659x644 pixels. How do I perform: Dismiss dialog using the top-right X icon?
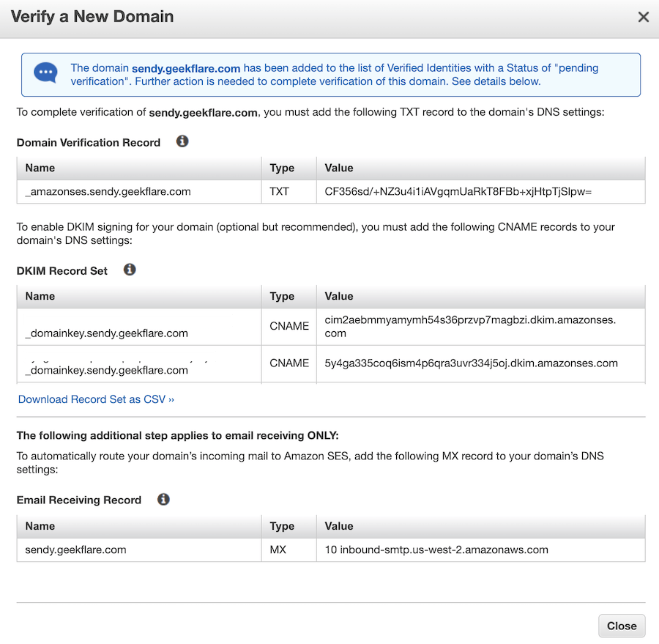643,17
